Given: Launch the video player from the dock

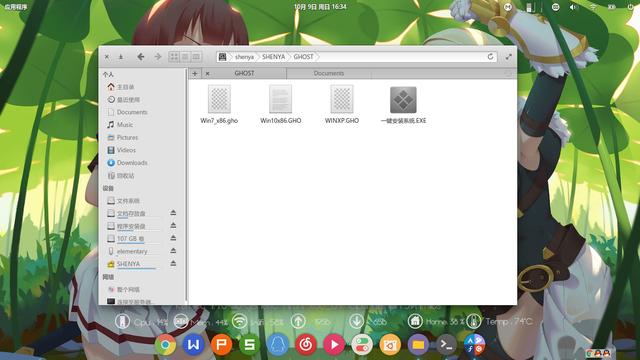Looking at the screenshot, I should [x=334, y=345].
